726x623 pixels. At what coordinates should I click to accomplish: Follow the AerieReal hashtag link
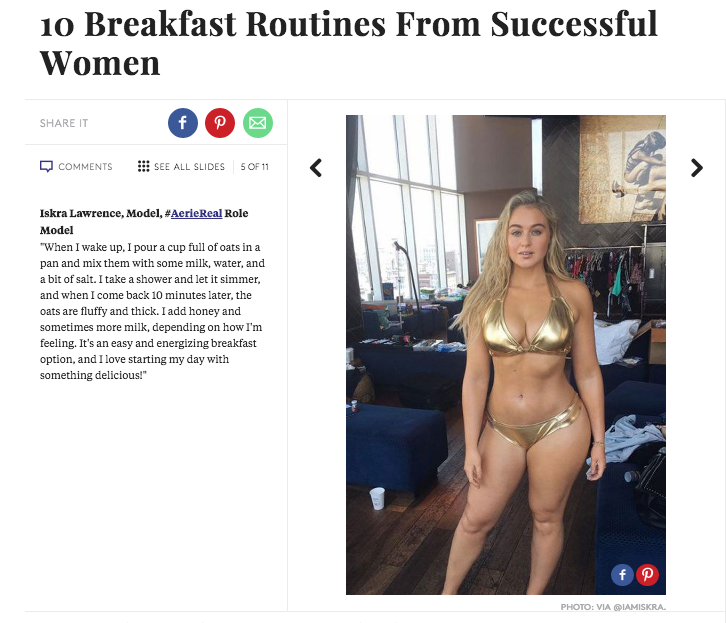click(196, 213)
